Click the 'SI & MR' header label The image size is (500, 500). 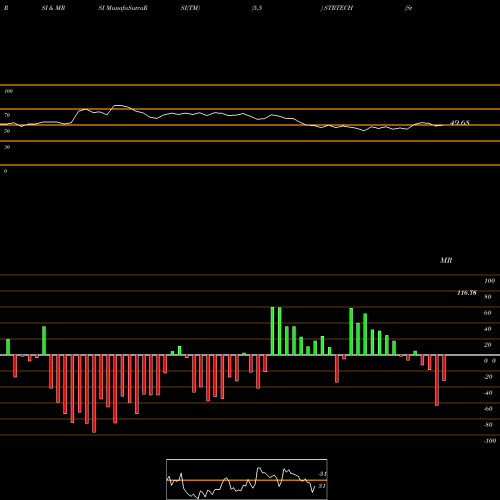53,8
